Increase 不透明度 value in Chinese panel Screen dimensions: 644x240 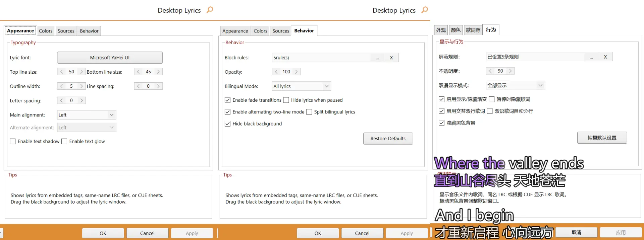click(510, 71)
